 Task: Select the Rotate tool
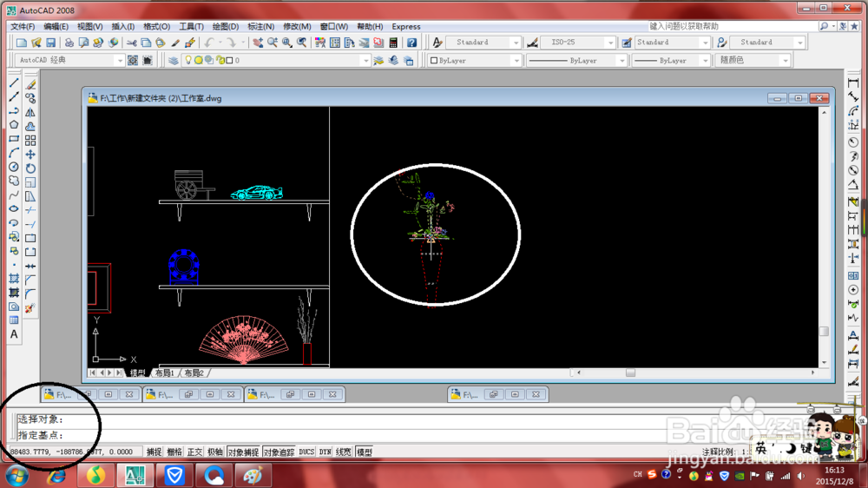(30, 168)
